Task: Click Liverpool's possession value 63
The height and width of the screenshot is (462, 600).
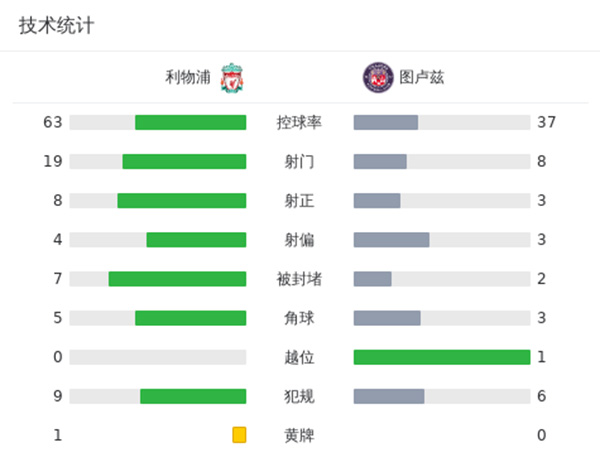Action: 53,122
